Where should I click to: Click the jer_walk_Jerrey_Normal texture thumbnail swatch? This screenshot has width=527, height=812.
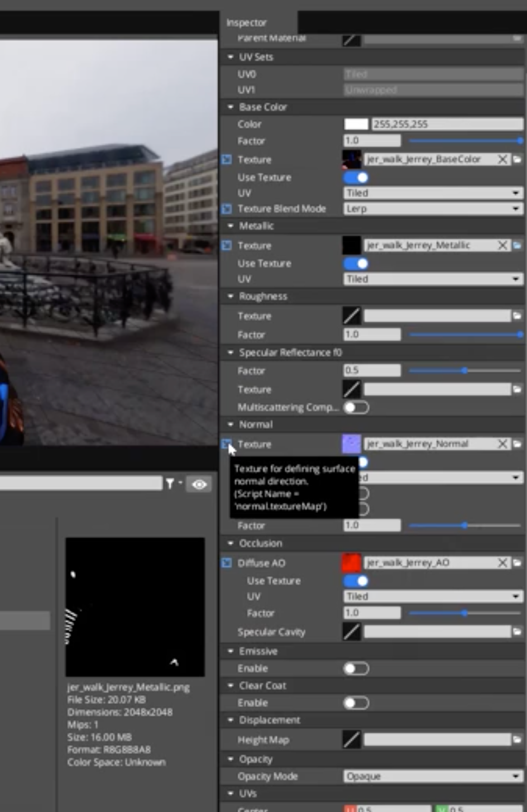click(x=352, y=443)
